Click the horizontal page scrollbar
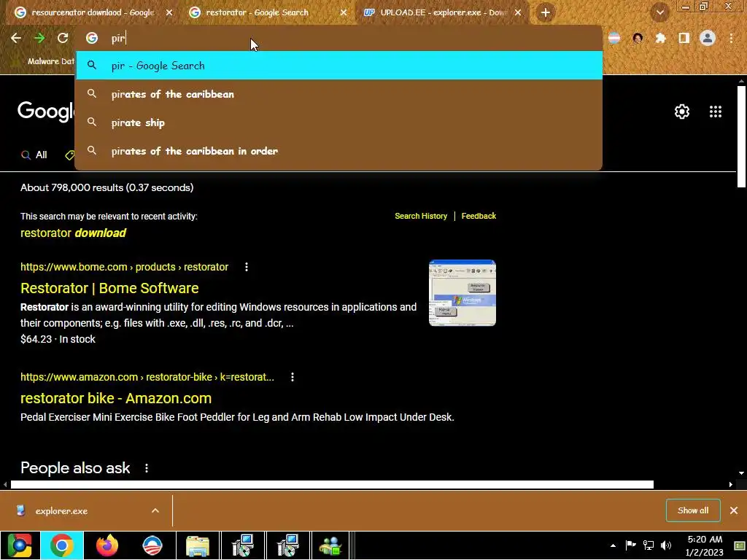Screen dimensions: 747x560 pos(332,484)
